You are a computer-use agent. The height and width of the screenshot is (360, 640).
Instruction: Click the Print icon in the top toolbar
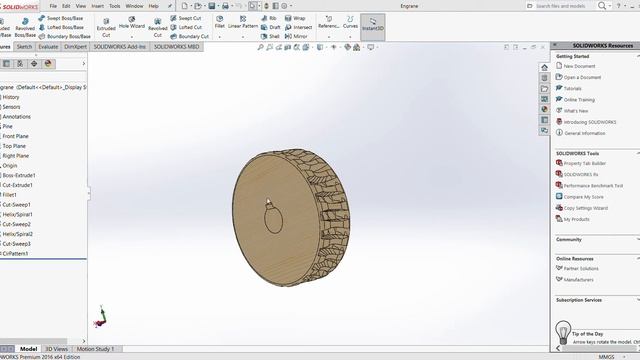(x=225, y=6)
